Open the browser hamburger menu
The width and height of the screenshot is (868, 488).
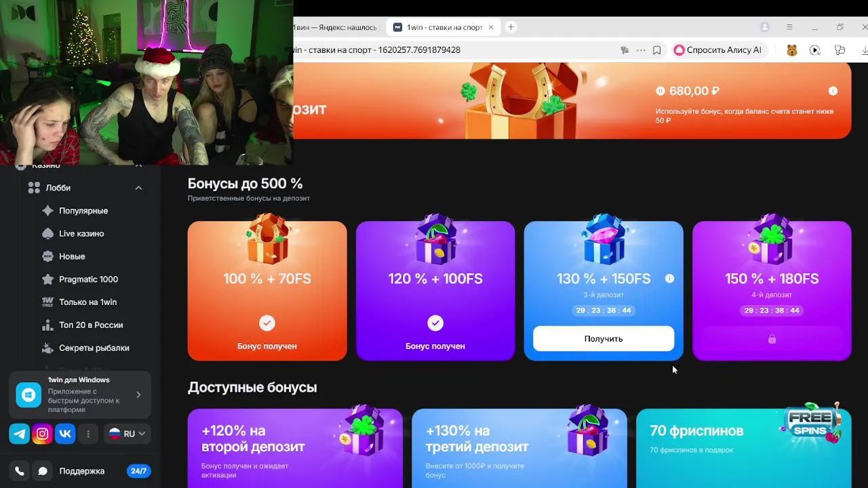click(789, 27)
